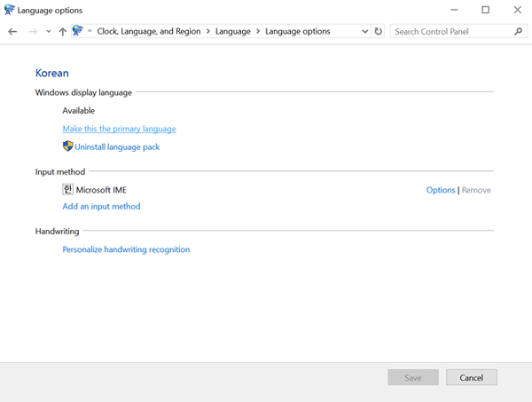Click the shield icon beside Uninstall language pack

pyautogui.click(x=67, y=146)
